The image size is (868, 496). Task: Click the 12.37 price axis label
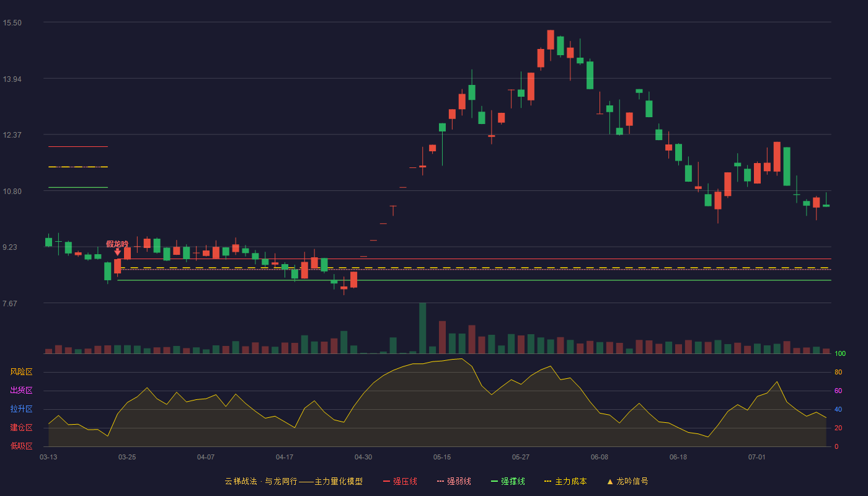click(12, 135)
